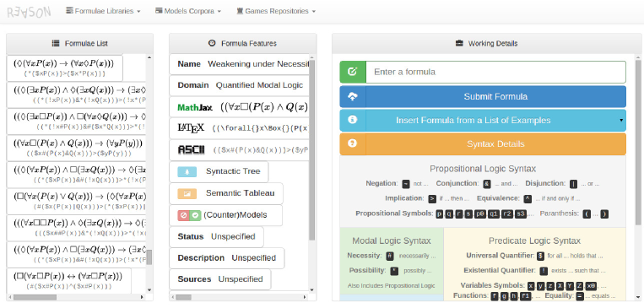Click the Disjunction | key symbol
The width and height of the screenshot is (644, 308).
(x=573, y=184)
